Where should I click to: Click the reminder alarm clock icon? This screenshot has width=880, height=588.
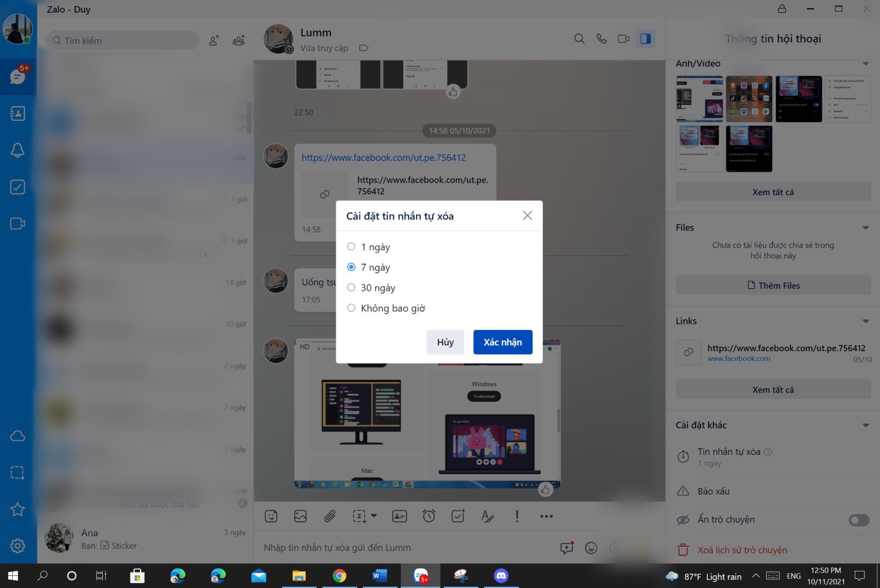click(429, 516)
